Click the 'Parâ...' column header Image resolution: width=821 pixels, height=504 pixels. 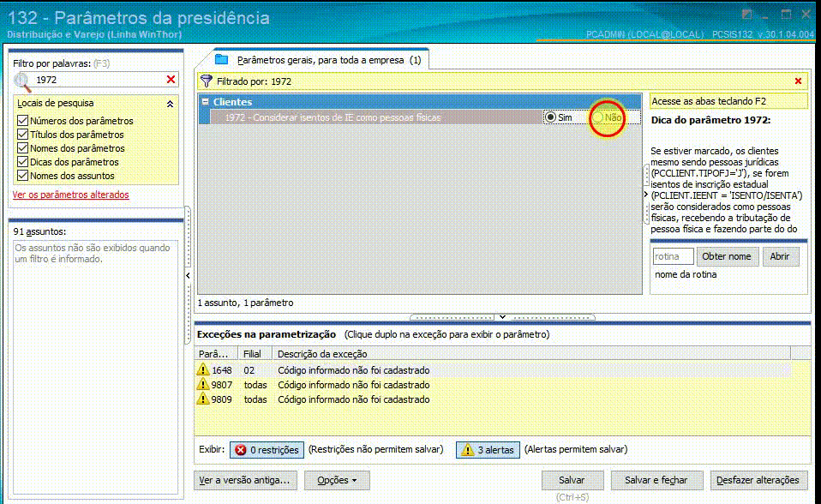[x=216, y=354]
